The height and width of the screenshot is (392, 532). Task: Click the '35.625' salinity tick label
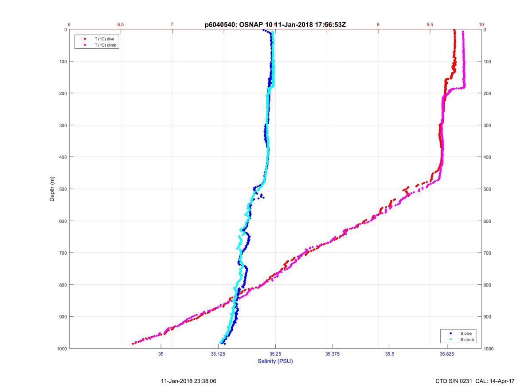(x=447, y=354)
